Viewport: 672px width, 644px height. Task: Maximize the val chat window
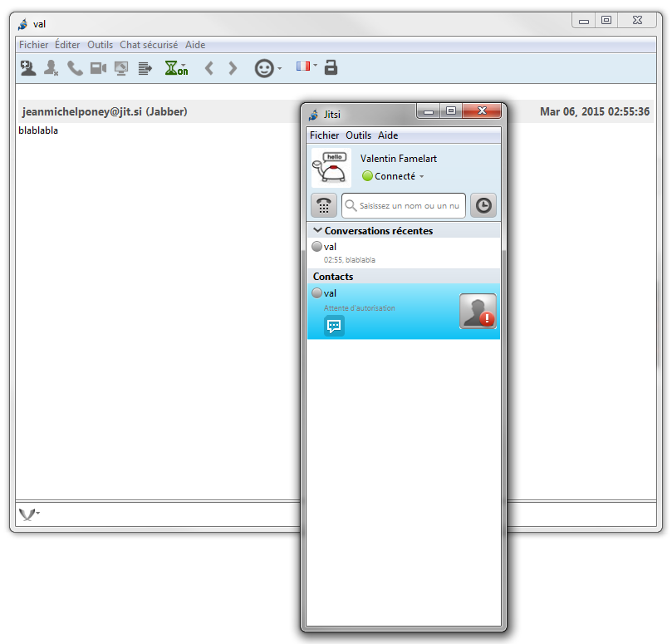(606, 20)
